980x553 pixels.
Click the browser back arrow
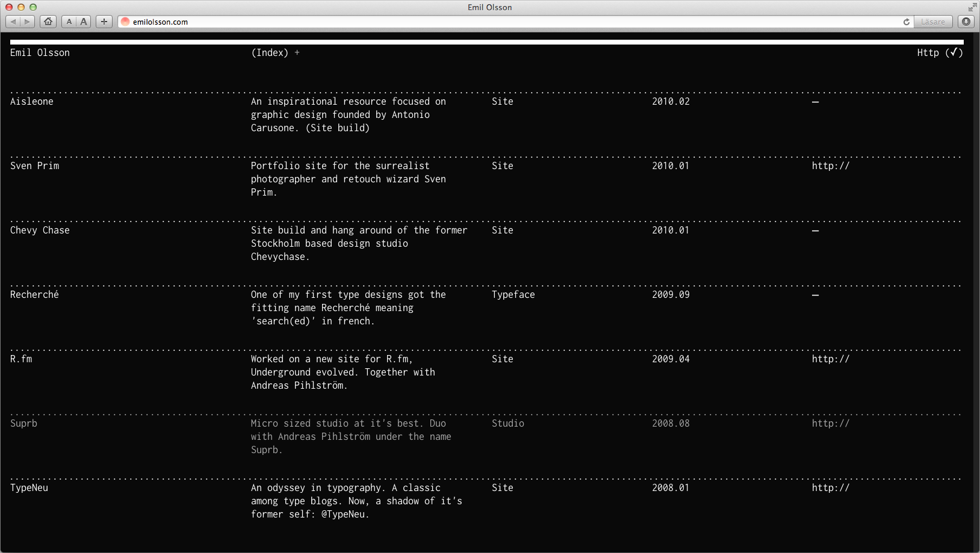13,22
